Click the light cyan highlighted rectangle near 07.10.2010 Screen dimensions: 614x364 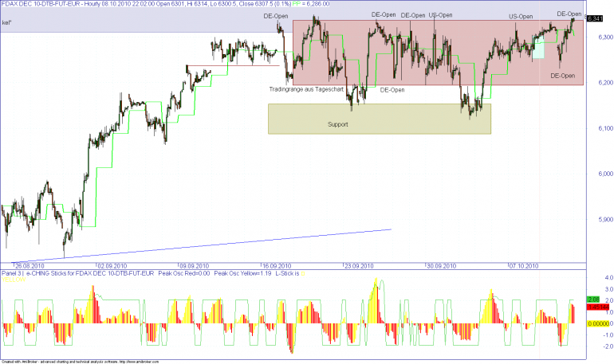(538, 48)
